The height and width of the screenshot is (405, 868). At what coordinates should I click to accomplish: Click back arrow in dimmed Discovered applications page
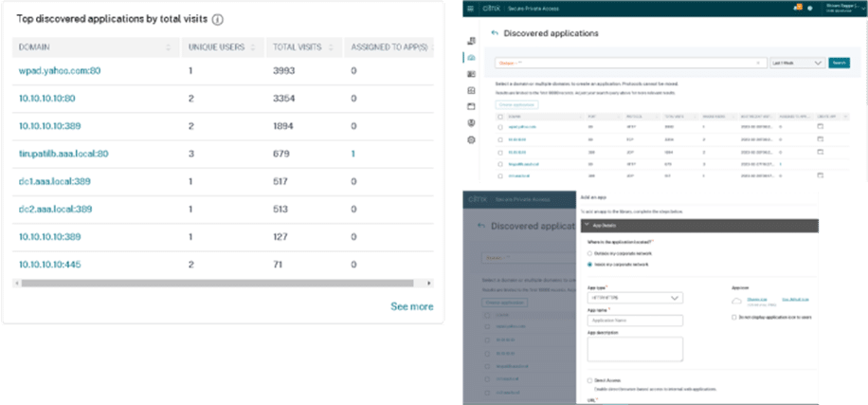click(481, 226)
